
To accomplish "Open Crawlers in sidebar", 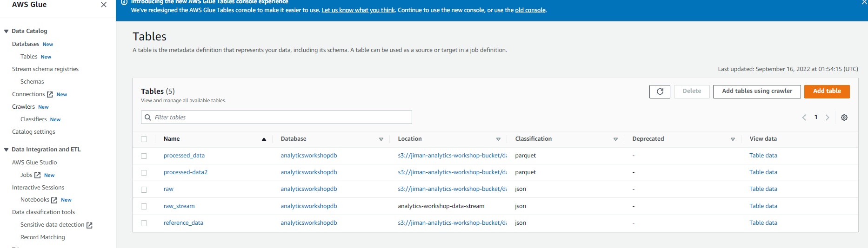I will (x=23, y=107).
